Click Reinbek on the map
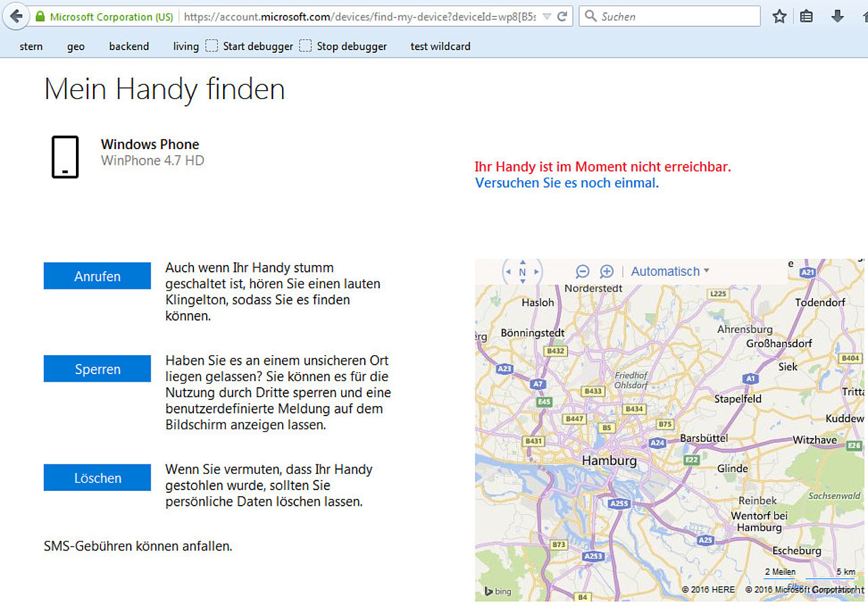The width and height of the screenshot is (868, 606). coord(757,500)
